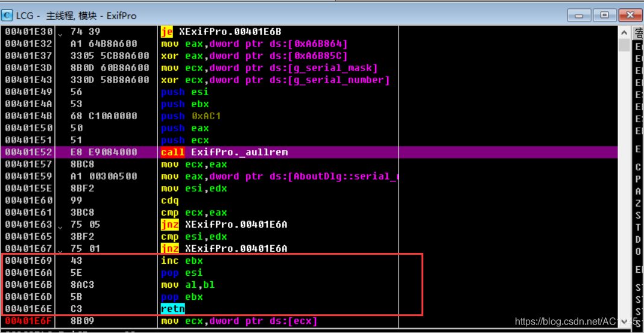Select hex bytes '330D 58B8A600'
644x333 pixels.
pyautogui.click(x=110, y=79)
